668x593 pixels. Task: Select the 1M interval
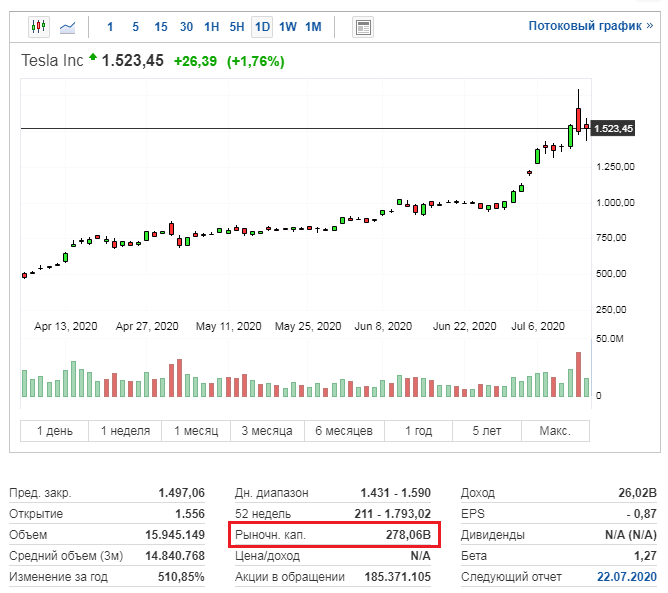point(313,27)
